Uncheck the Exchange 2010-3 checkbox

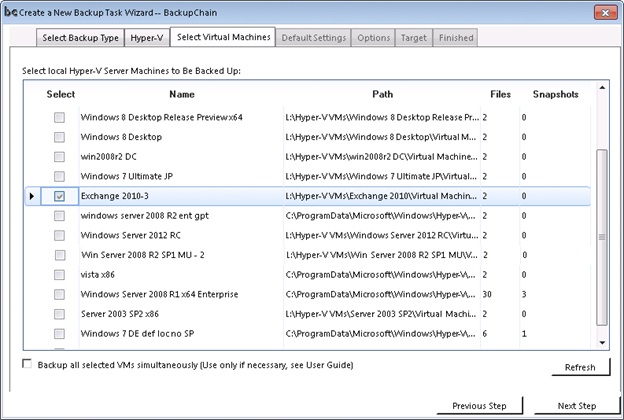point(59,196)
